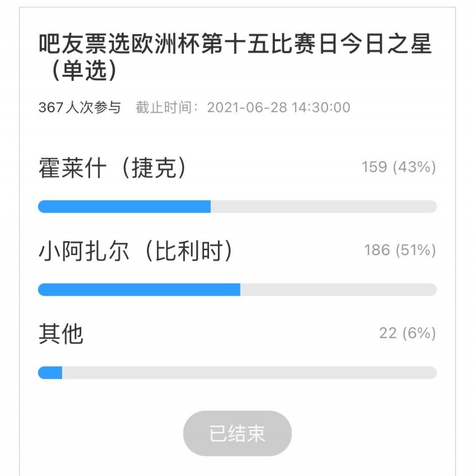This screenshot has width=475, height=476.
Task: Click the 已结束 button
Action: click(237, 433)
